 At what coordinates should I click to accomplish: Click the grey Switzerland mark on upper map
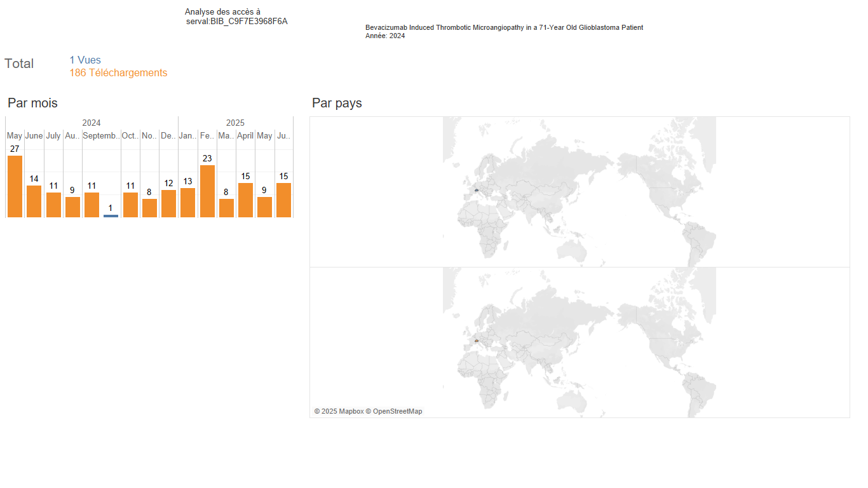coord(476,190)
